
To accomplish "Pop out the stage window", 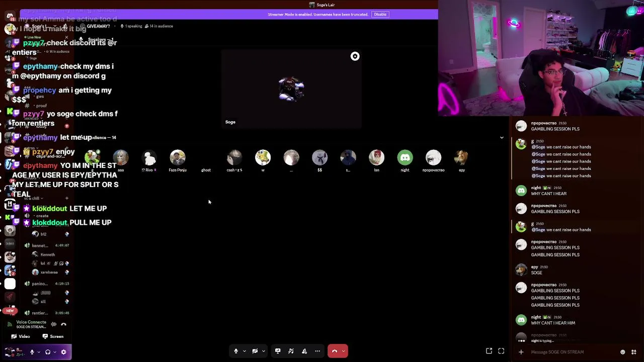I will pyautogui.click(x=489, y=351).
